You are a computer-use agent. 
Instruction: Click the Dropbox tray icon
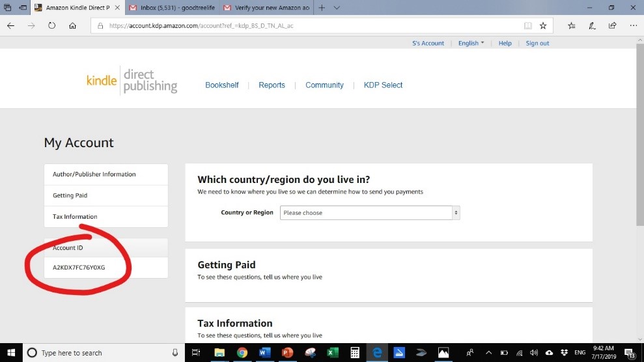565,353
